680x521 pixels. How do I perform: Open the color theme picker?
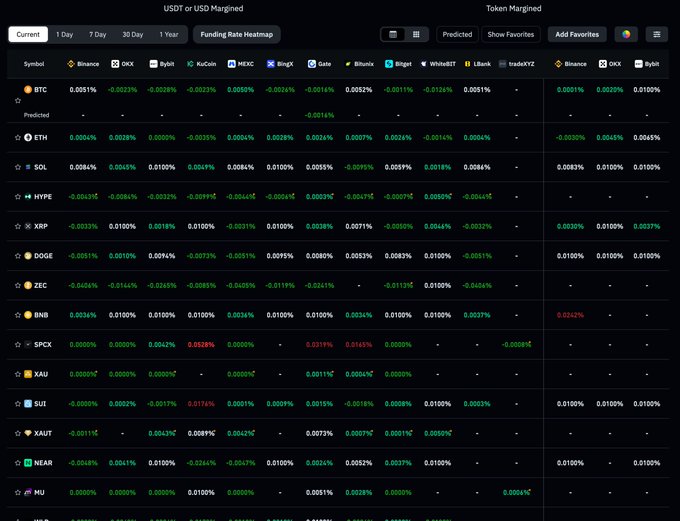(626, 34)
